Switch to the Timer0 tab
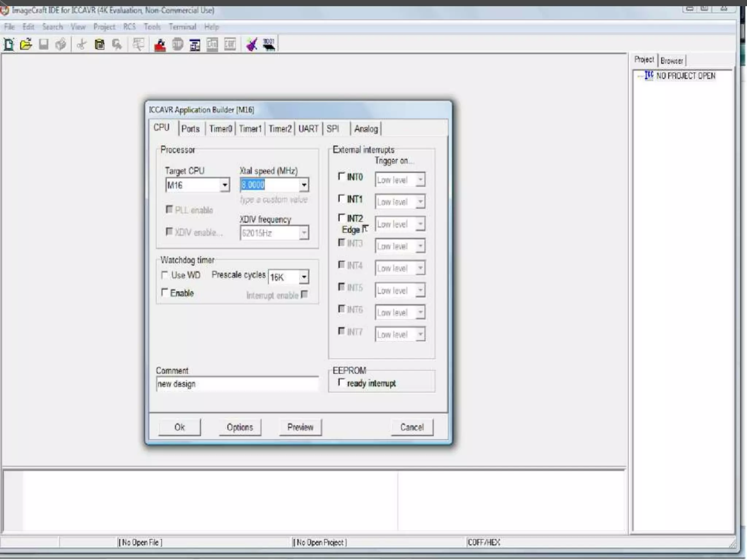Screen dimensions: 747x560 click(x=221, y=129)
